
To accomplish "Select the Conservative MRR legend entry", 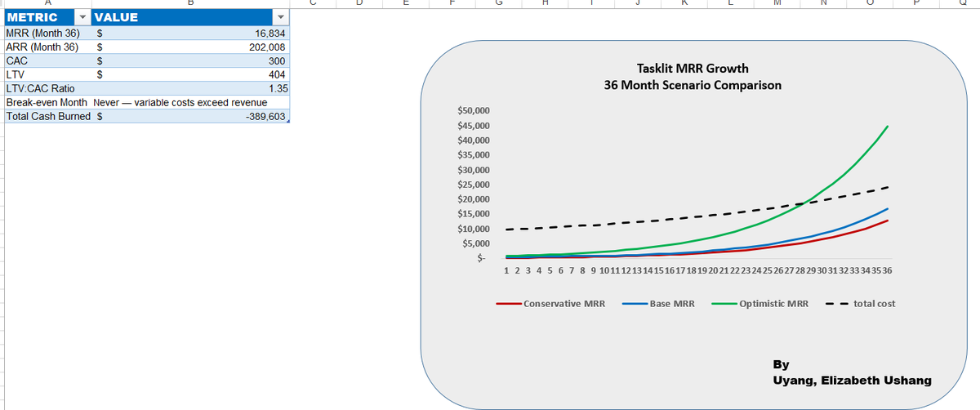I will coord(550,303).
